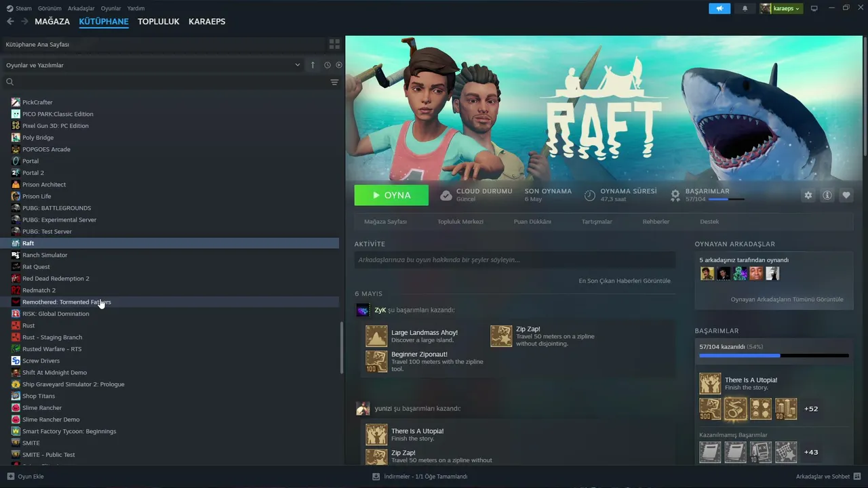This screenshot has height=488, width=868.
Task: Click the 57/104 achievements progress bar in sidebar
Action: click(774, 355)
